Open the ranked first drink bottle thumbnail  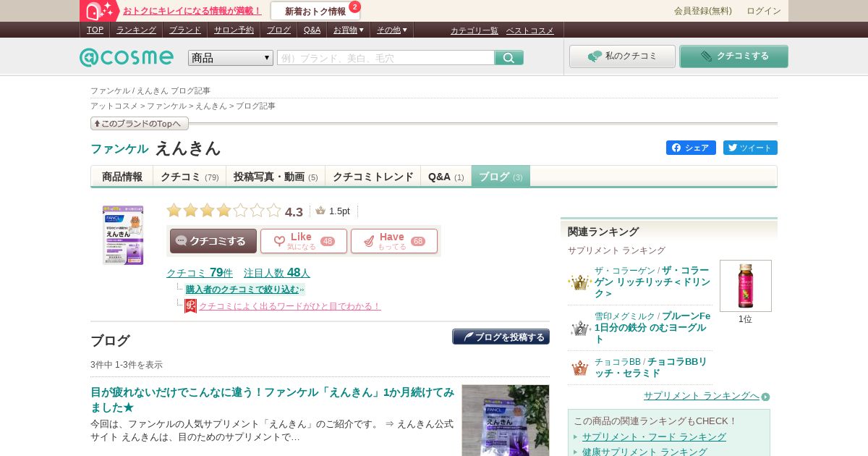coord(746,286)
